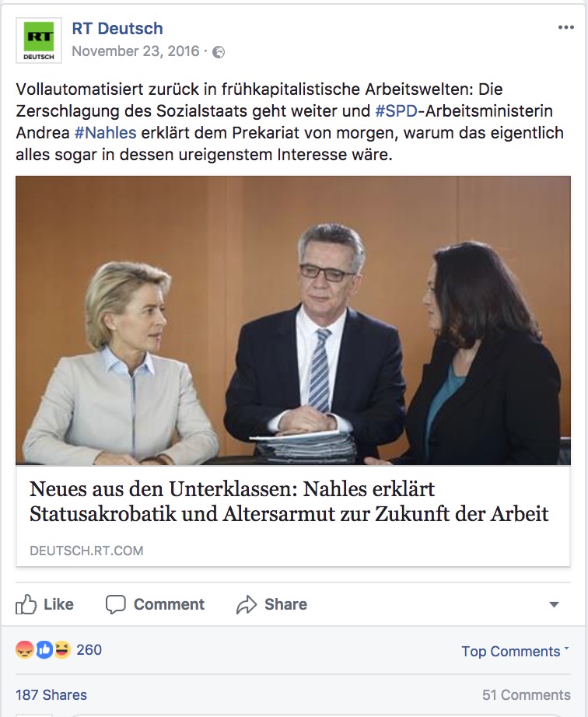Screen dimensions: 588x717
Task: Open the 'Neues aus den Unterklassen' article headline
Action: (289, 501)
